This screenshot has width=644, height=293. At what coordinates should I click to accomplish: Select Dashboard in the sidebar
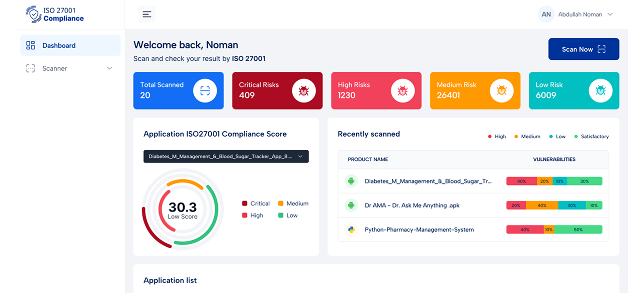coord(59,45)
